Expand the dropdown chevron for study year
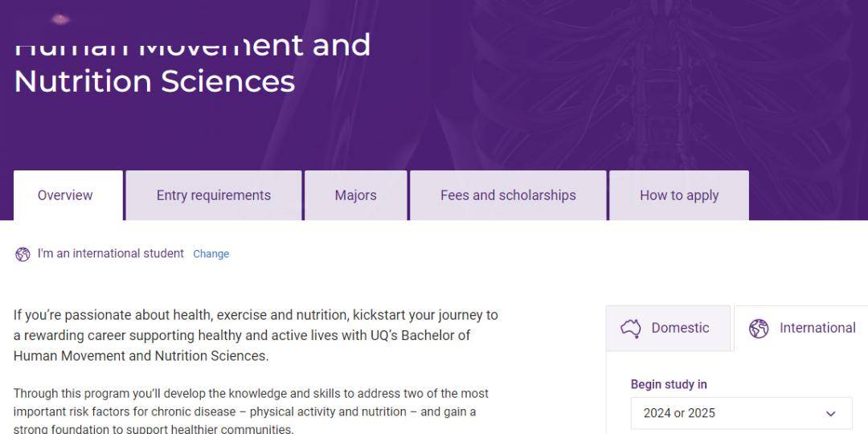 coord(830,413)
